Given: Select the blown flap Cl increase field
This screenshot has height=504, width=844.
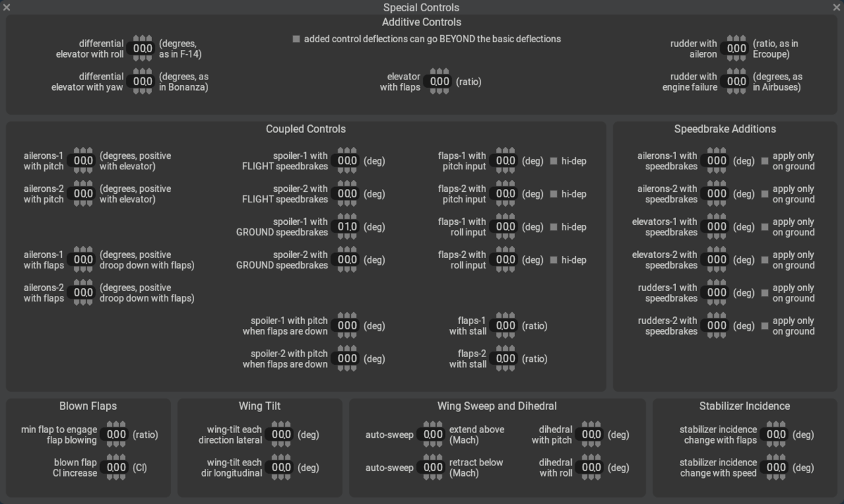Looking at the screenshot, I should click(116, 467).
